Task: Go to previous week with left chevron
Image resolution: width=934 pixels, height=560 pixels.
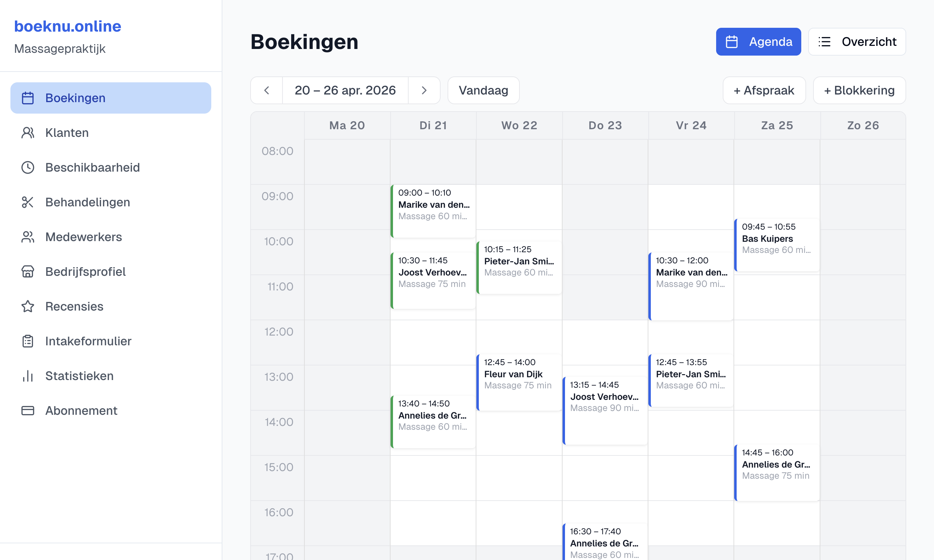Action: 267,90
